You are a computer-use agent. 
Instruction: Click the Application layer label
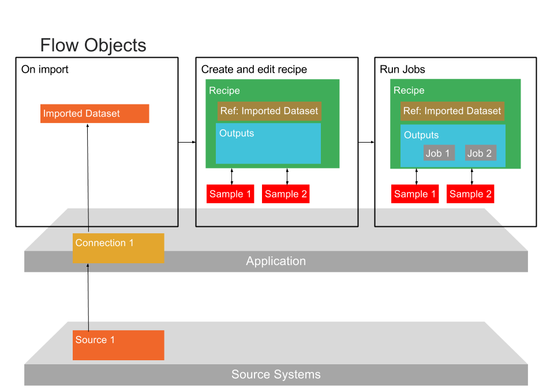(x=276, y=261)
